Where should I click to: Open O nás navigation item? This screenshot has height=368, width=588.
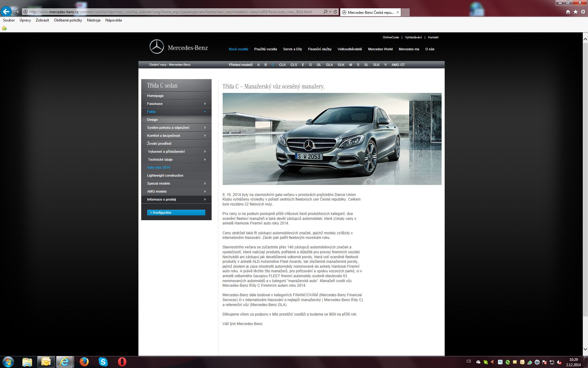click(x=430, y=49)
